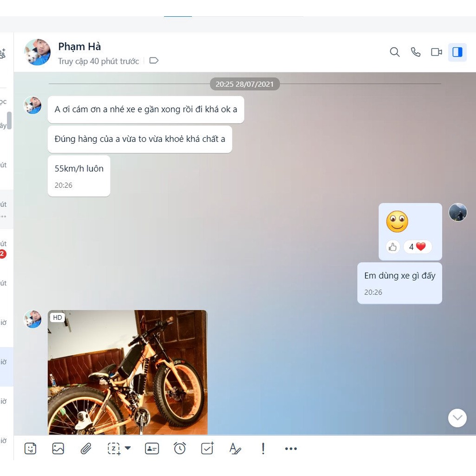The height and width of the screenshot is (476, 476).
Task: Start a voice call with Phạm Hà
Action: pyautogui.click(x=416, y=52)
